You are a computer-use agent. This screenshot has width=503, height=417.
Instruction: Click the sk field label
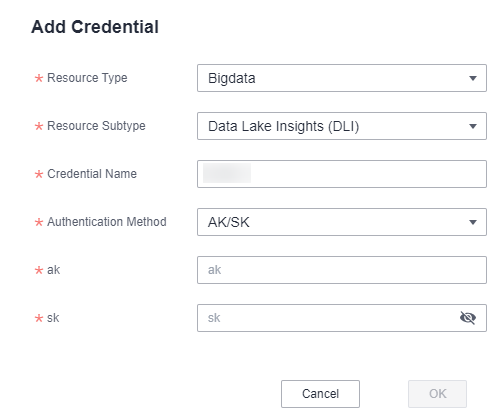point(53,318)
